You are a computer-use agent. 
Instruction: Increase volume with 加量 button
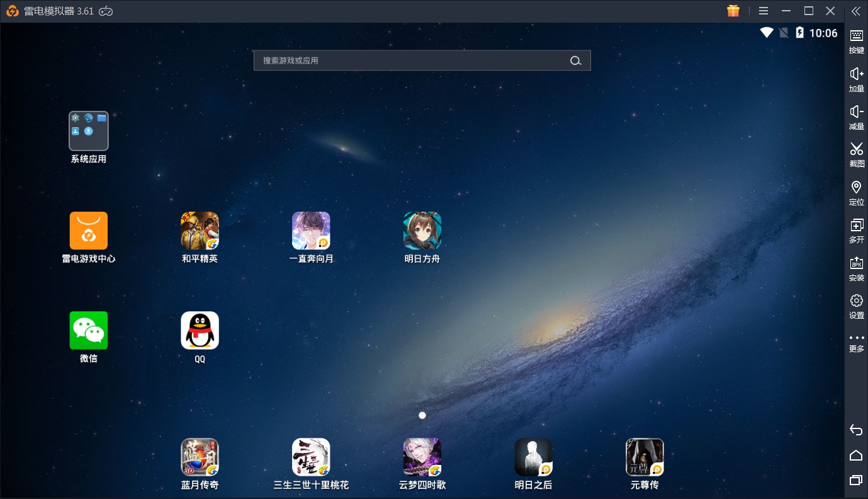[x=856, y=79]
